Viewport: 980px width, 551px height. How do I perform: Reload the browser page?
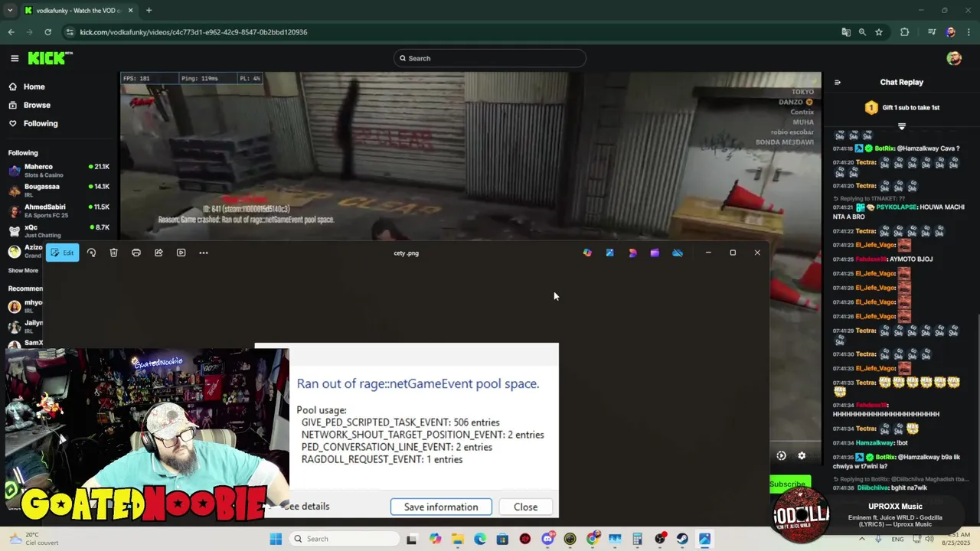(x=47, y=32)
